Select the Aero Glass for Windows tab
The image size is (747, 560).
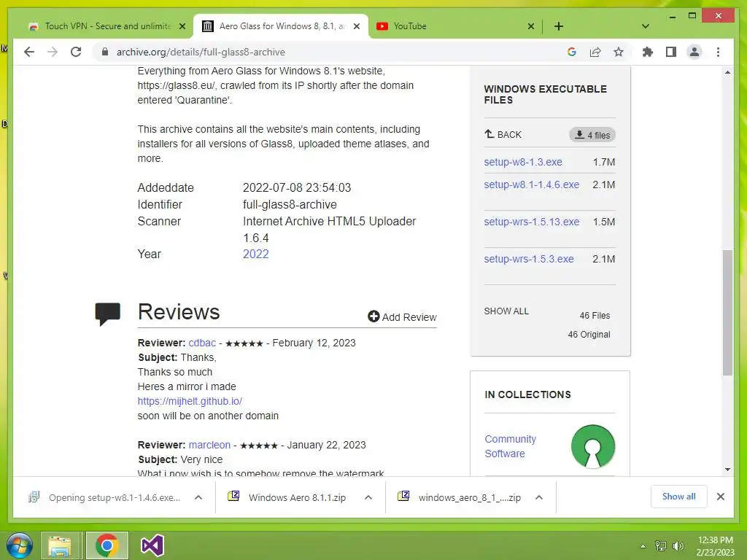coord(281,26)
